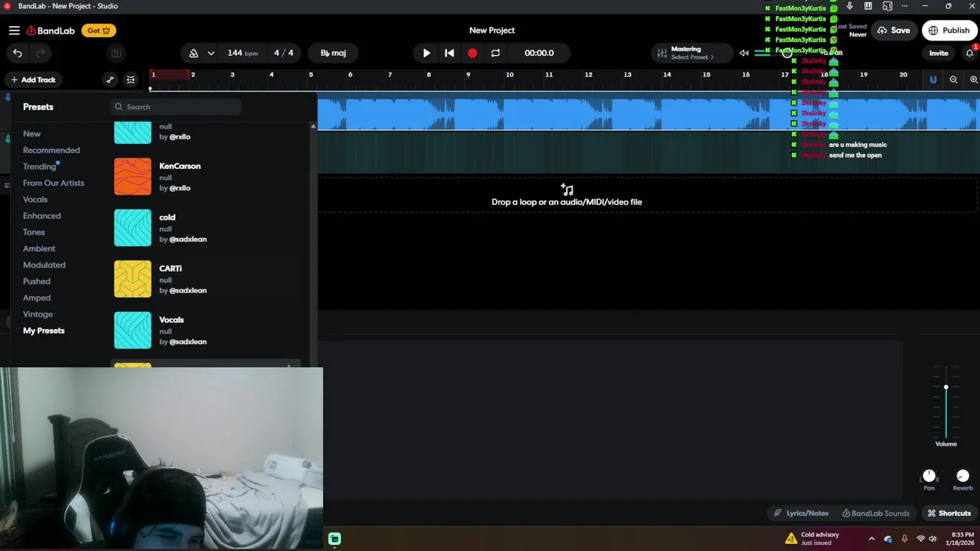Toggle loop cycle mode
Viewport: 980px width, 551px height.
[495, 53]
